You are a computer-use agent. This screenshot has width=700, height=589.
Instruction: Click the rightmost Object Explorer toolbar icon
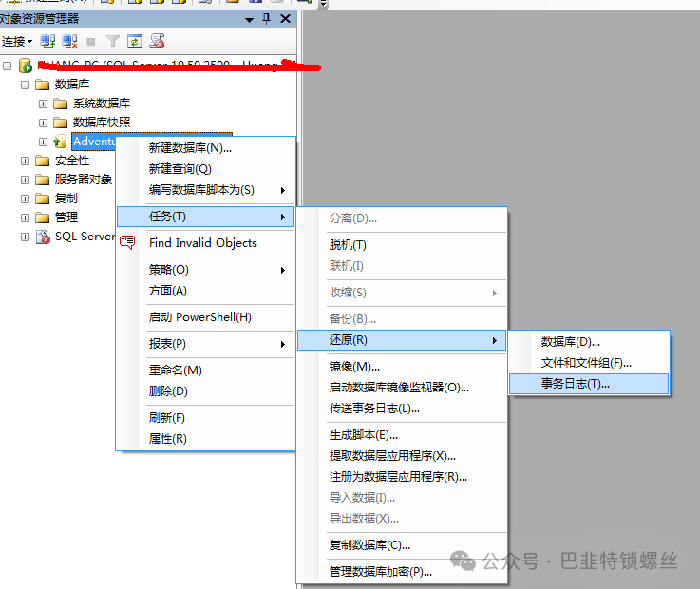coord(157,41)
